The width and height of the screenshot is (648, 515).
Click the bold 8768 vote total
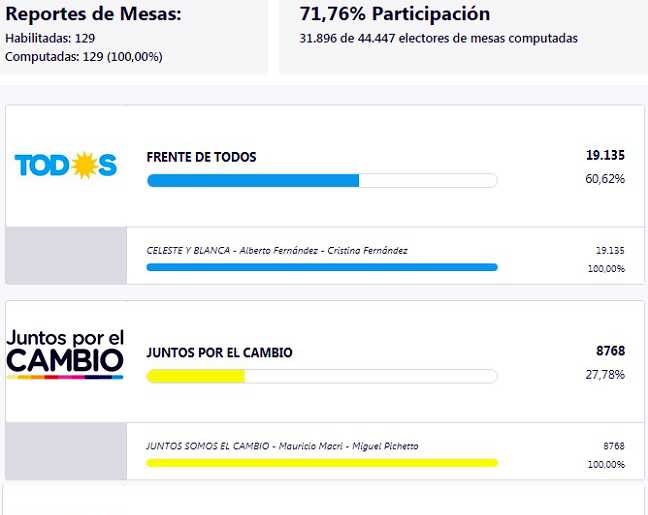(x=610, y=351)
